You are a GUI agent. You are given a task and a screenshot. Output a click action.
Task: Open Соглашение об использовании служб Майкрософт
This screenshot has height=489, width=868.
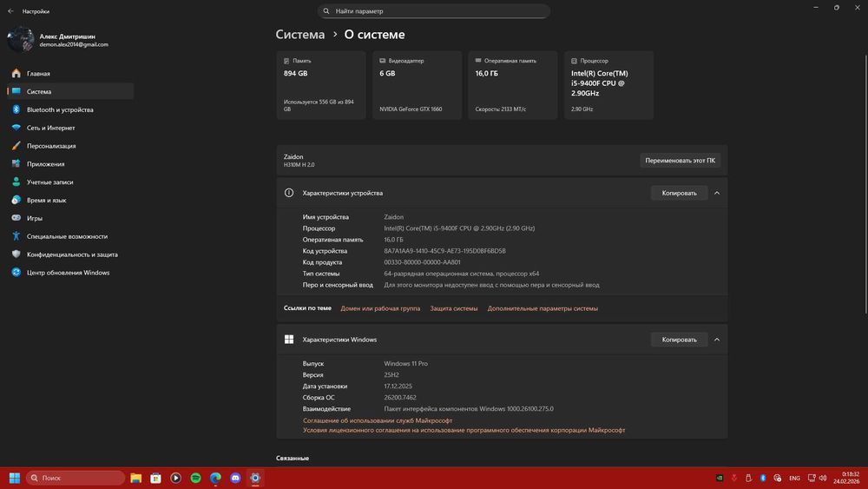click(x=378, y=420)
